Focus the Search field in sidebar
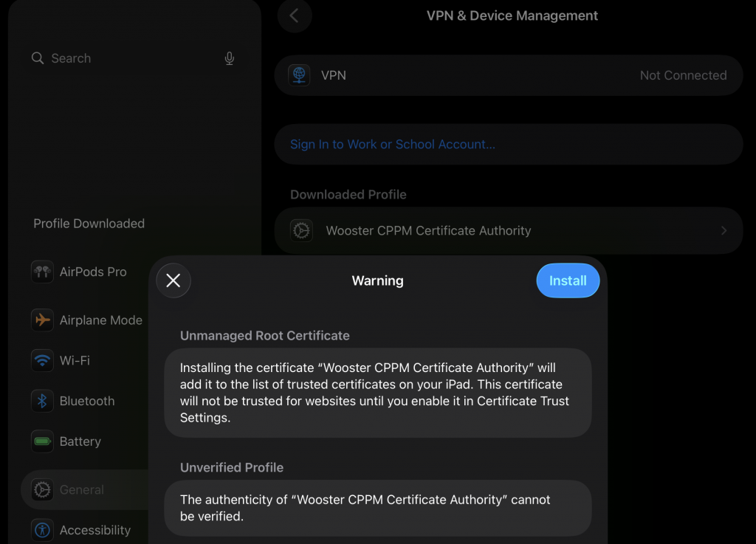Screen dimensions: 756x544 point(134,58)
